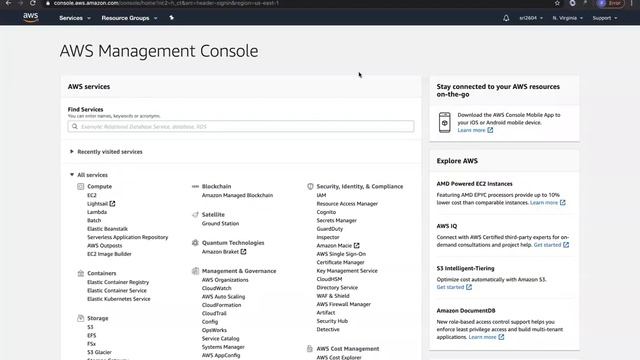
Task: Open WAF & Shield service
Action: (x=333, y=296)
